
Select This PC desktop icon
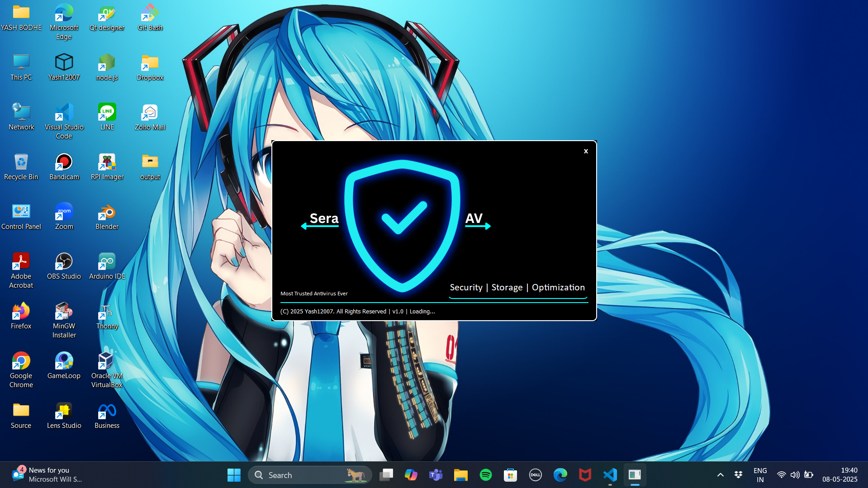pyautogui.click(x=21, y=68)
